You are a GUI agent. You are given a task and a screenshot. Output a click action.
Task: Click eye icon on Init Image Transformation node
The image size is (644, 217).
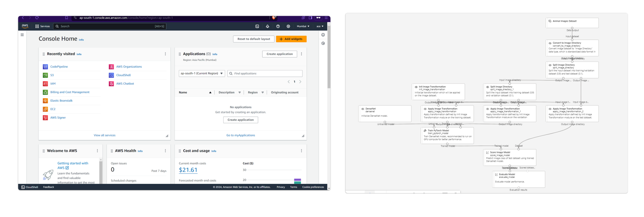tap(416, 87)
